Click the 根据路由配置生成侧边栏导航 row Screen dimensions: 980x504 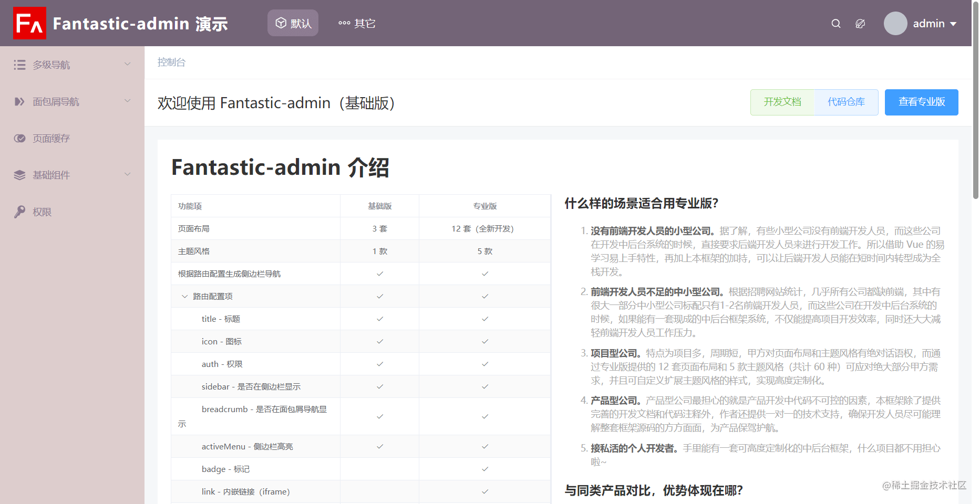click(361, 274)
